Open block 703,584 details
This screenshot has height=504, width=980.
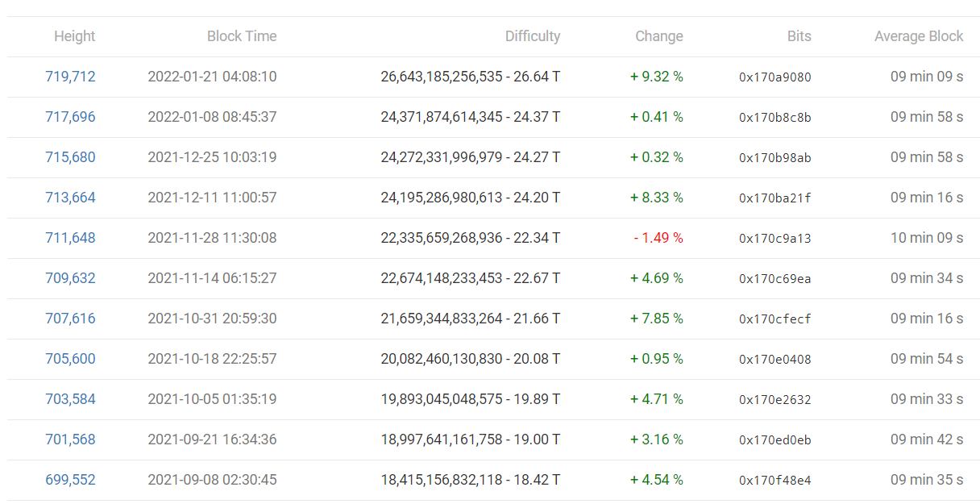(x=70, y=399)
